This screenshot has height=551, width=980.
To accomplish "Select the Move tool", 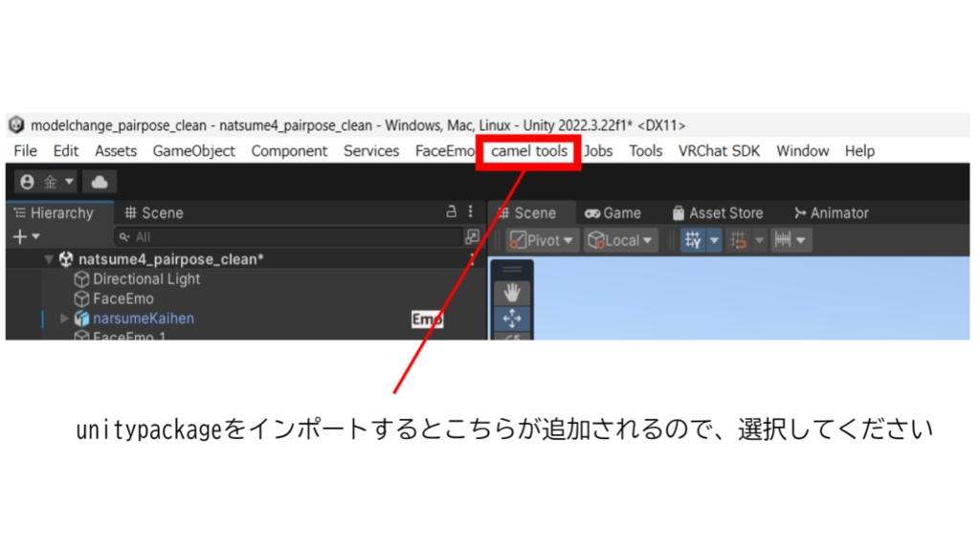I will point(512,319).
